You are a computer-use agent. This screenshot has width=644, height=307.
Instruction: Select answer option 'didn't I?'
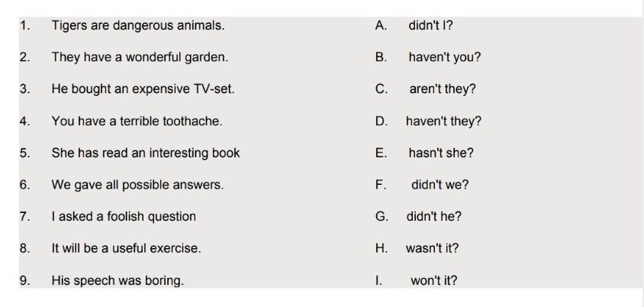(x=430, y=25)
